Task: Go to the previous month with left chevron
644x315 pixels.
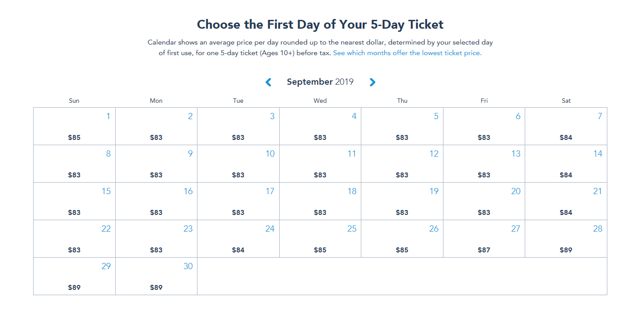Action: tap(268, 82)
